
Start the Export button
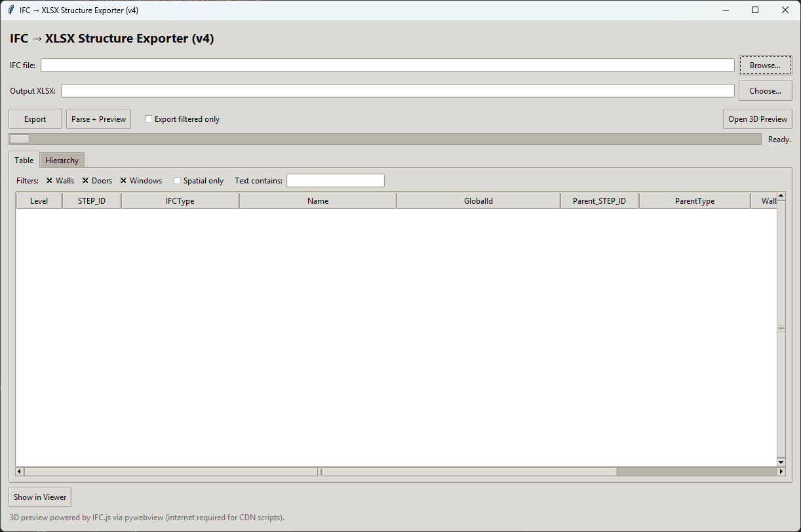(x=35, y=119)
